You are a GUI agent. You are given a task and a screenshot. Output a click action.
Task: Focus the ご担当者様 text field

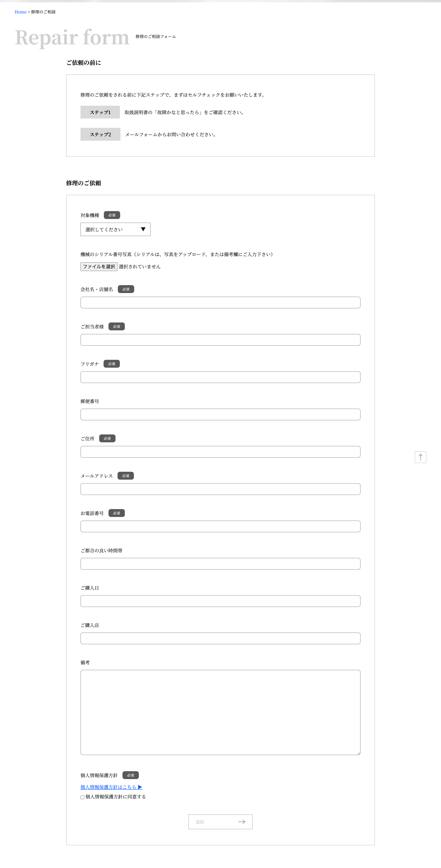click(220, 340)
